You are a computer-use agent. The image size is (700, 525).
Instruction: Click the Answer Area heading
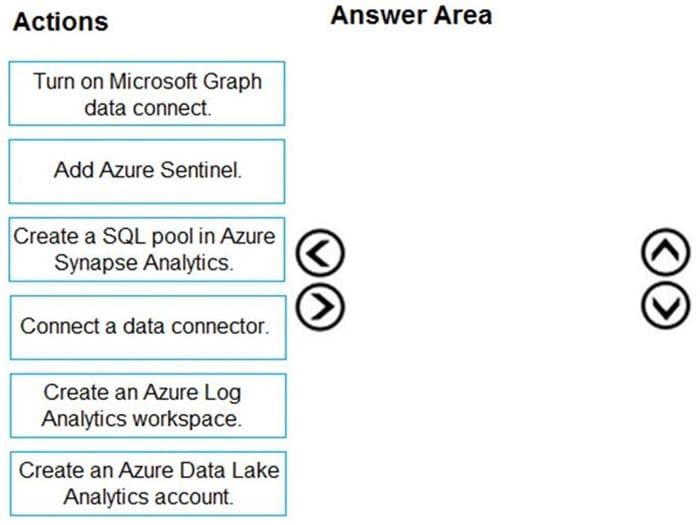pyautogui.click(x=411, y=16)
